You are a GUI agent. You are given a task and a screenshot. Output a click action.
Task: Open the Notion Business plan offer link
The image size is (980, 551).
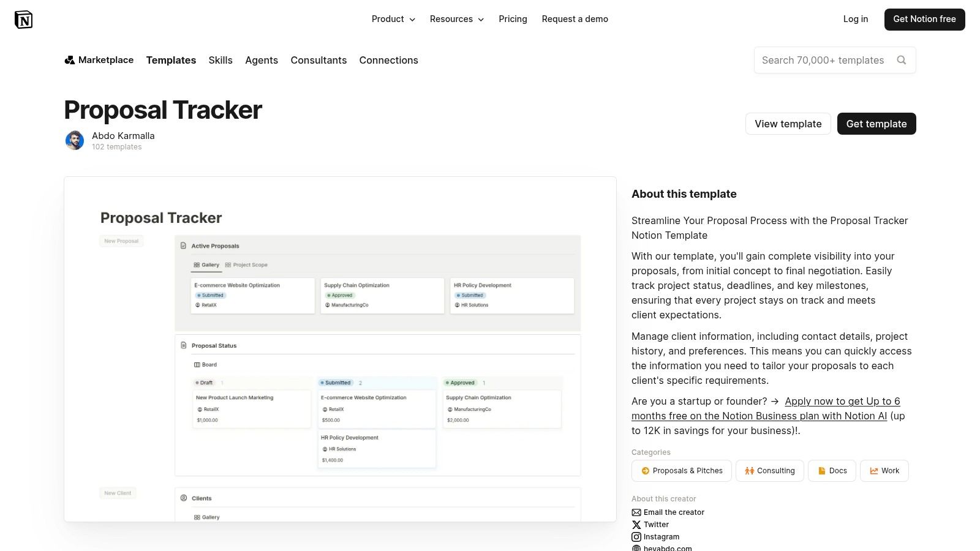point(766,408)
